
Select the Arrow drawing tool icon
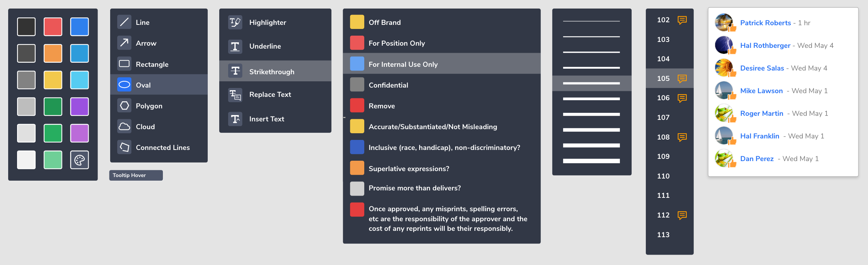tap(124, 43)
